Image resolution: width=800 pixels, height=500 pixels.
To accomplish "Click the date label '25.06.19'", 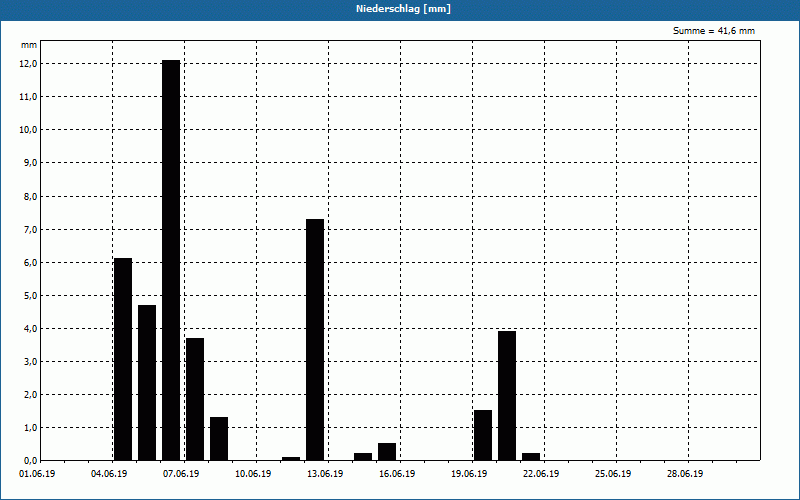I will [x=613, y=474].
